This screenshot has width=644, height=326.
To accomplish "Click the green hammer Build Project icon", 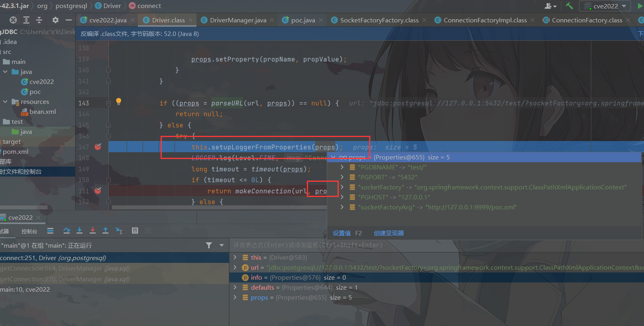I will pos(569,6).
